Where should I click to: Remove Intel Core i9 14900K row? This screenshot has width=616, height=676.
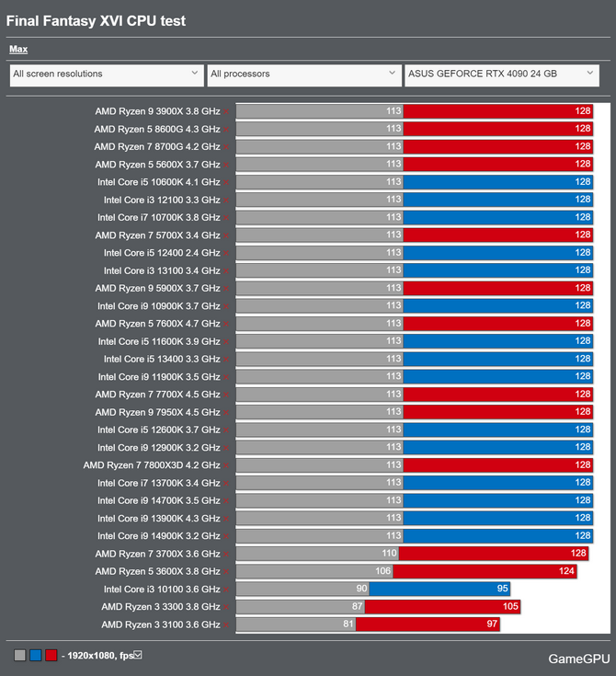point(226,536)
